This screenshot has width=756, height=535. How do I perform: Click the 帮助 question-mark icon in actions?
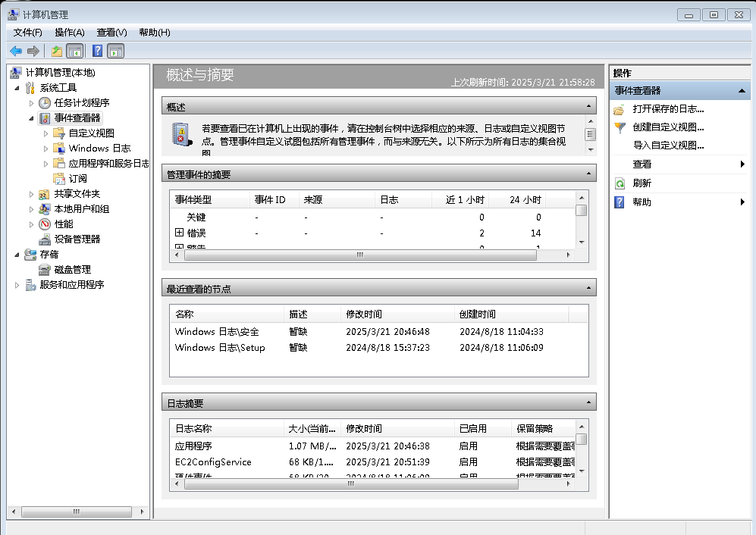coord(620,202)
